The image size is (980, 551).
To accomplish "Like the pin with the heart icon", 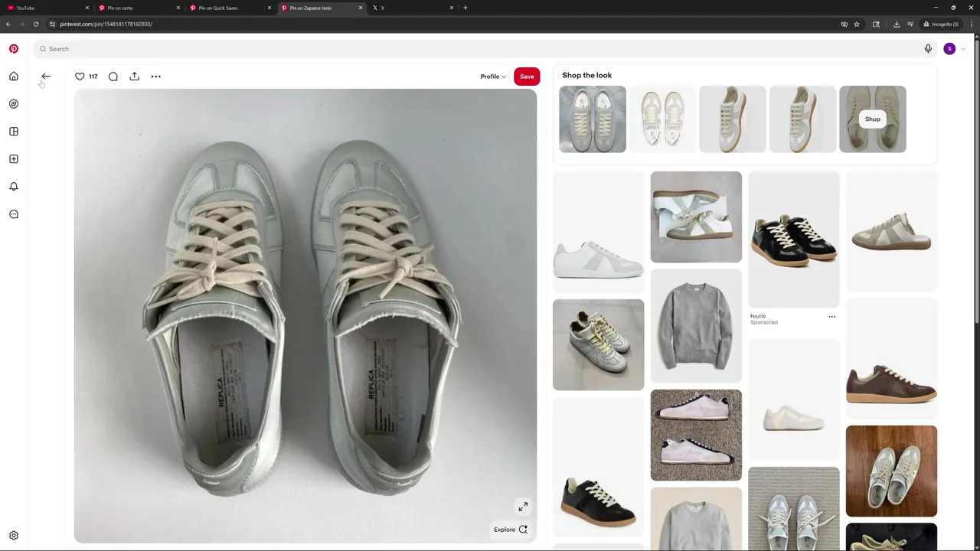I will [x=80, y=77].
